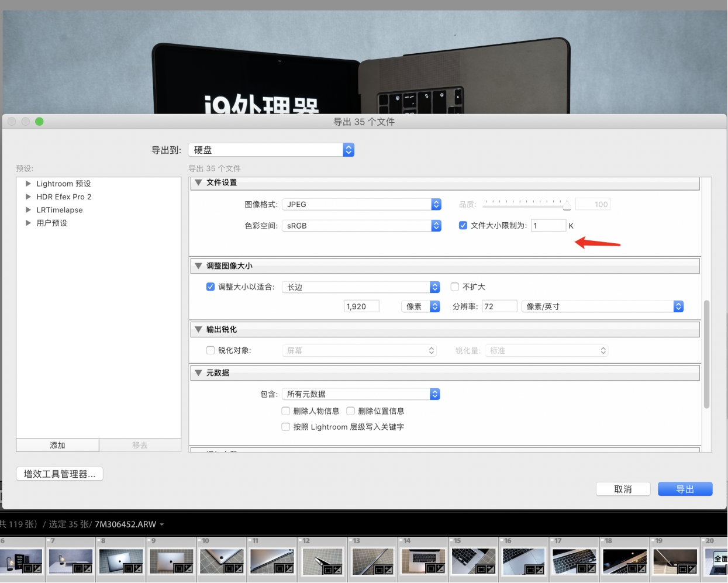Click the 导出 export button
Screen dimensions: 728x583
685,489
